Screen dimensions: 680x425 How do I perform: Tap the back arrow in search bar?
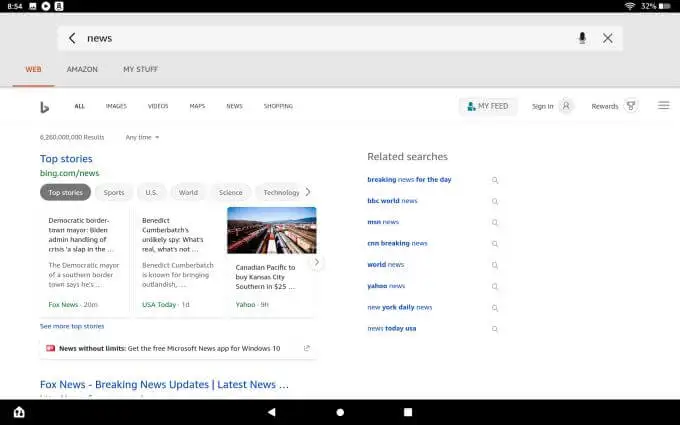pos(72,38)
